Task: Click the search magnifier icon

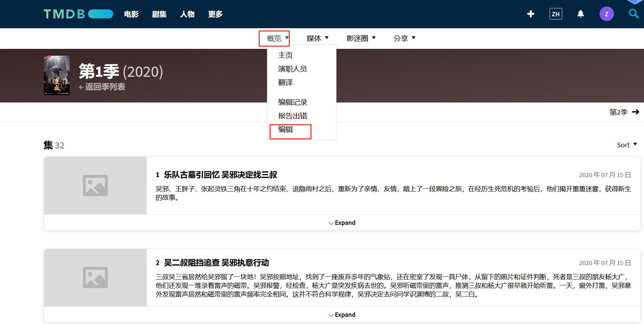Action: [634, 14]
